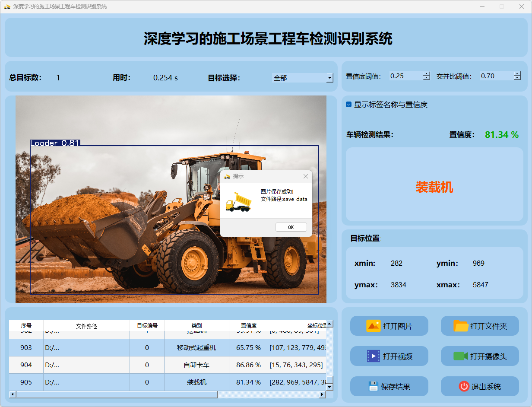Decrease the IoU threshold value

click(517, 78)
